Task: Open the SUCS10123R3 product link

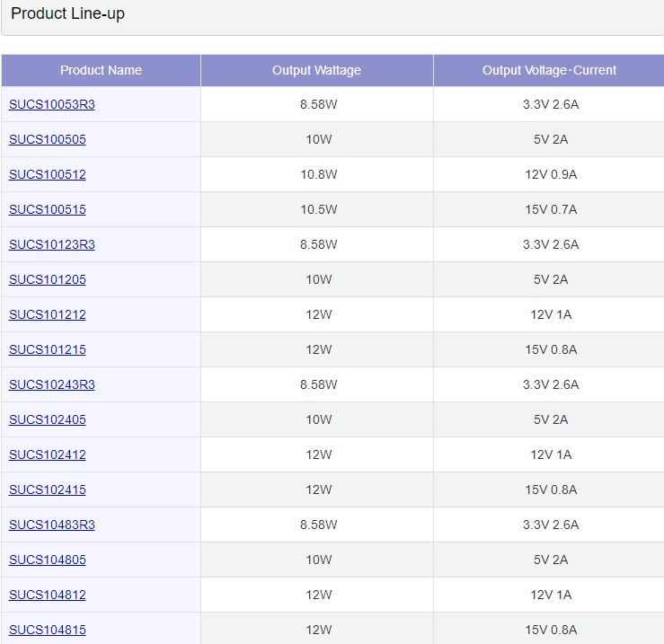Action: click(51, 244)
